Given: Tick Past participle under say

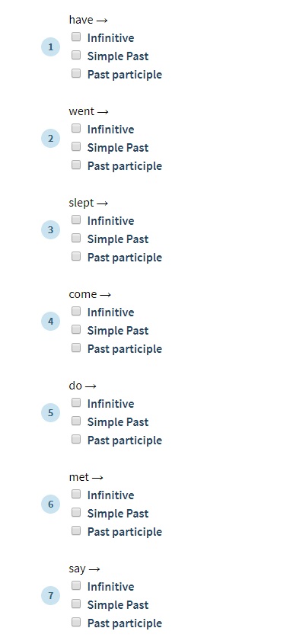Looking at the screenshot, I should [76, 622].
